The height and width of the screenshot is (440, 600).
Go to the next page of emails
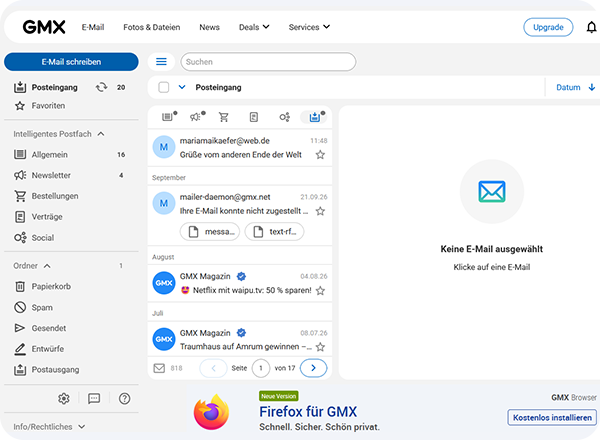[x=313, y=368]
